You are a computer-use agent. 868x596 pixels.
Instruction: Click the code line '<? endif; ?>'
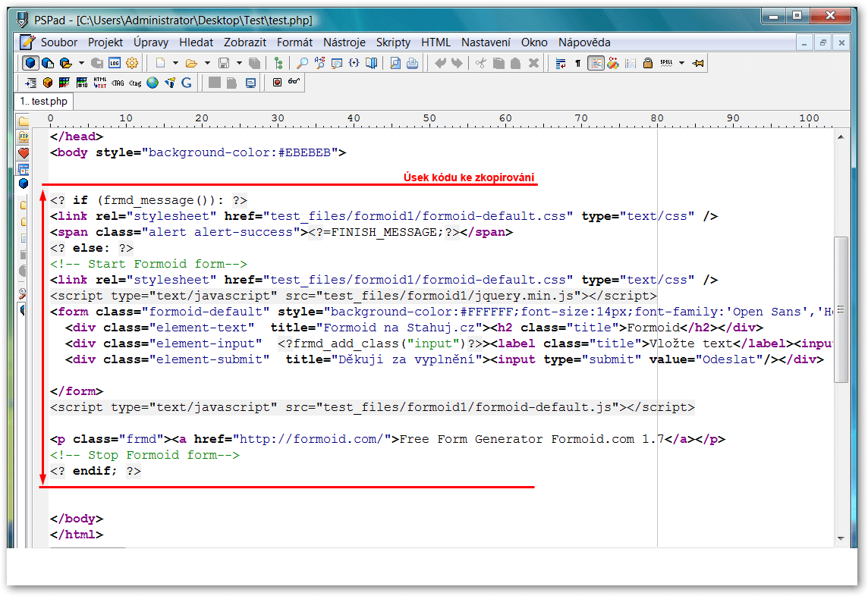click(95, 471)
